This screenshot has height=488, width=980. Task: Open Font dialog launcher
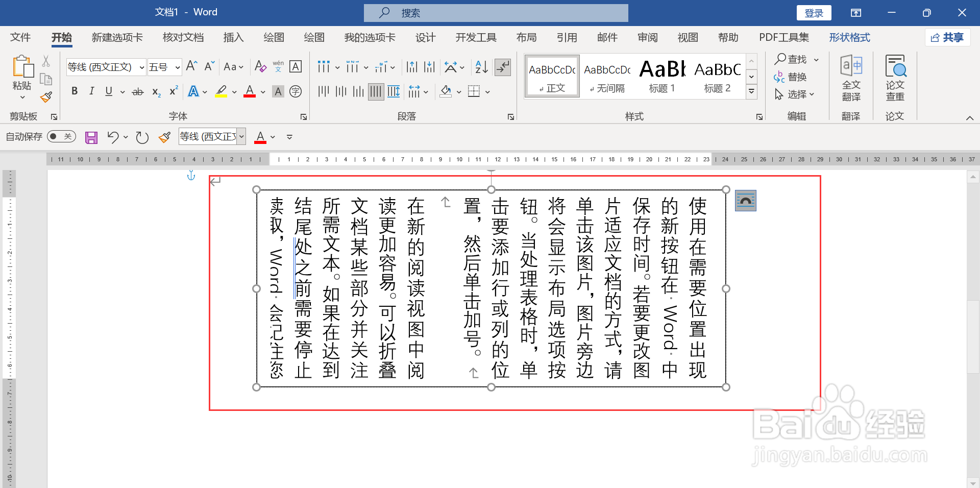click(303, 117)
